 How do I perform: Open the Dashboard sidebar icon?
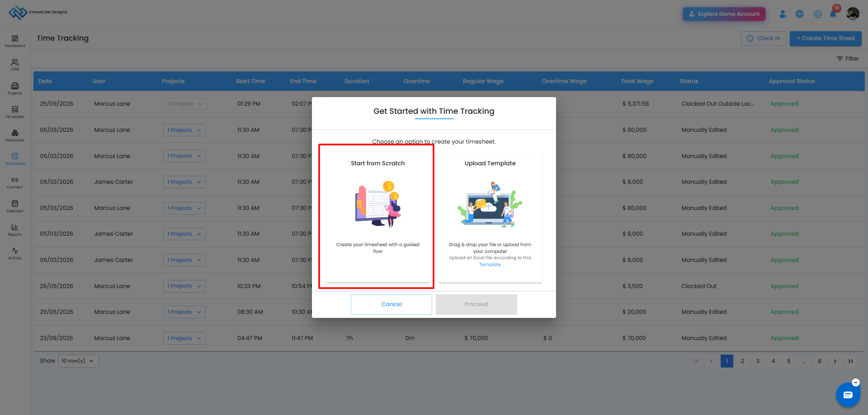click(15, 41)
